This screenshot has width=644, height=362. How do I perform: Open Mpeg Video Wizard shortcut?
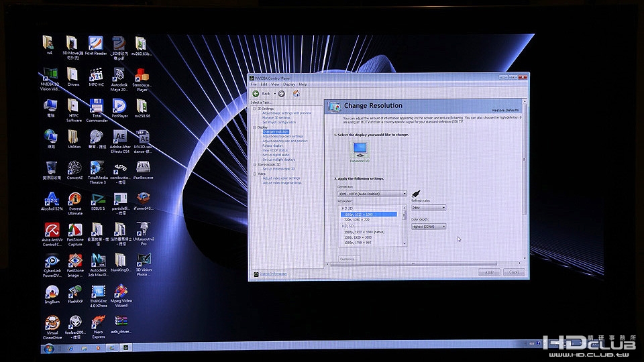click(121, 296)
